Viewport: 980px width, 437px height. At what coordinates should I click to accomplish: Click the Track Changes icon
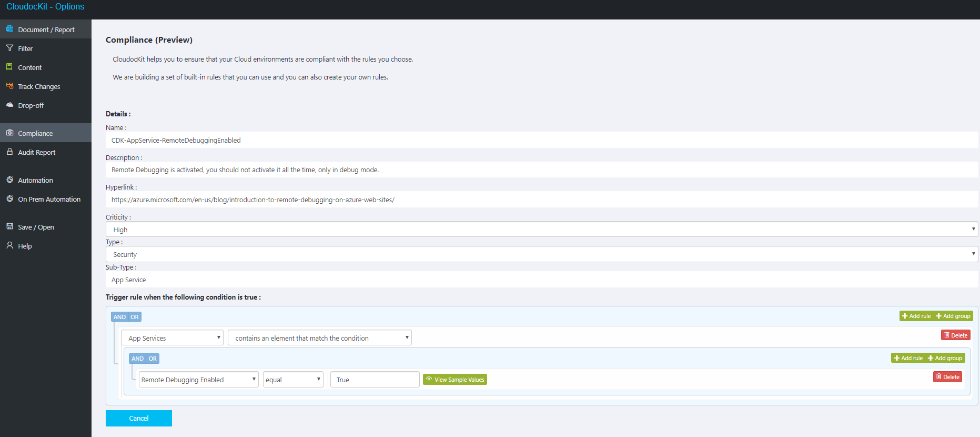point(9,86)
